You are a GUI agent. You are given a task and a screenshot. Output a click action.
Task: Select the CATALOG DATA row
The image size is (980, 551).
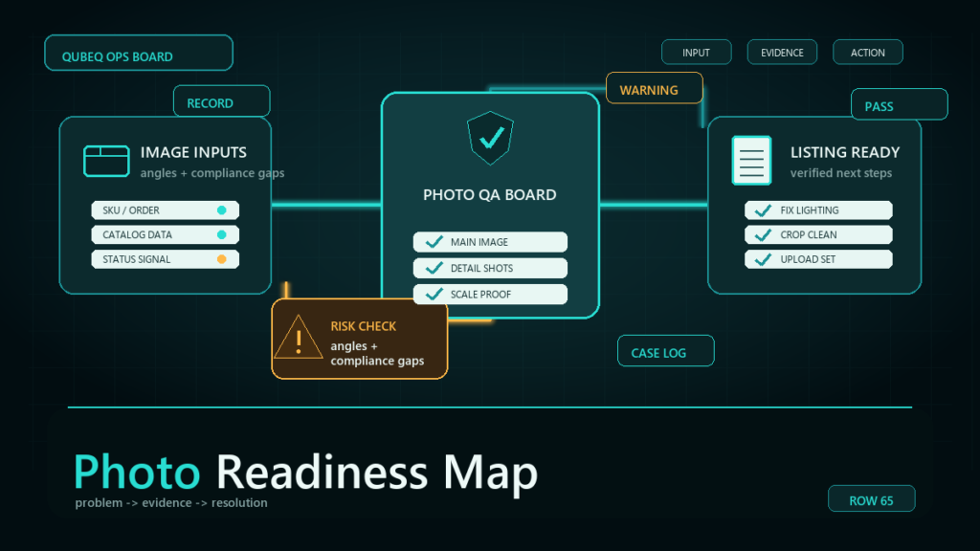point(165,235)
